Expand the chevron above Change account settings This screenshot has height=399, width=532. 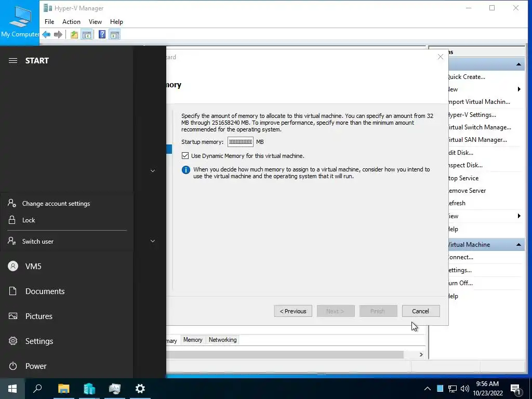coord(153,170)
